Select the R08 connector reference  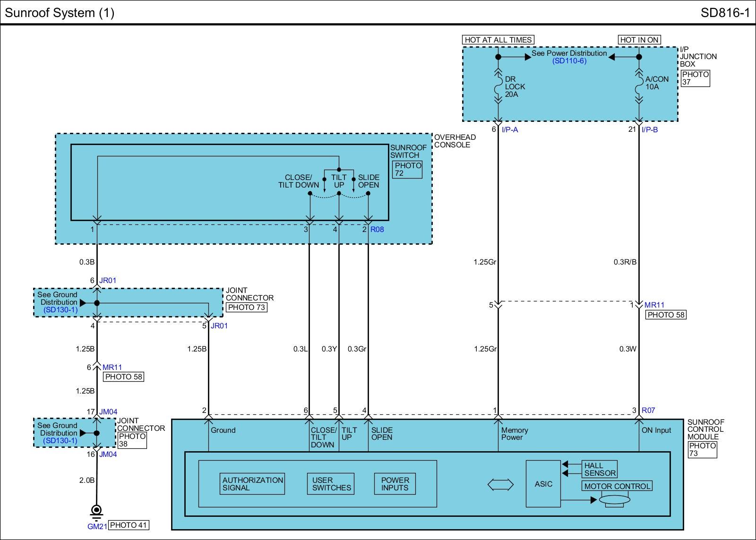pos(377,230)
